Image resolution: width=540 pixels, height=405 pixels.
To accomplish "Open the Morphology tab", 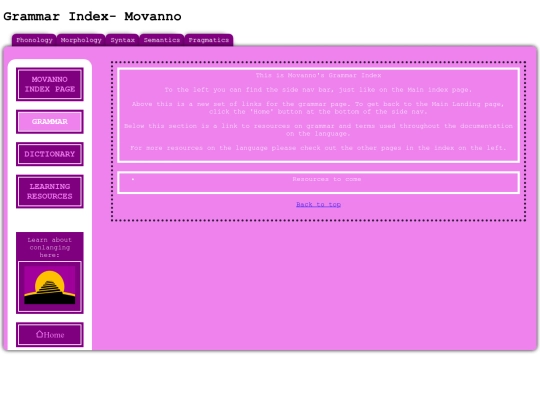I will [x=81, y=40].
